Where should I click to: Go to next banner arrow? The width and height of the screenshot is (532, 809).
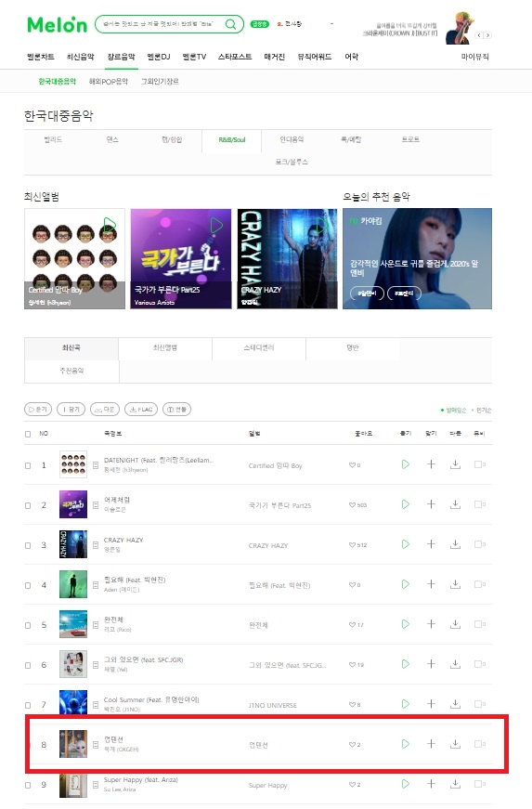click(487, 35)
